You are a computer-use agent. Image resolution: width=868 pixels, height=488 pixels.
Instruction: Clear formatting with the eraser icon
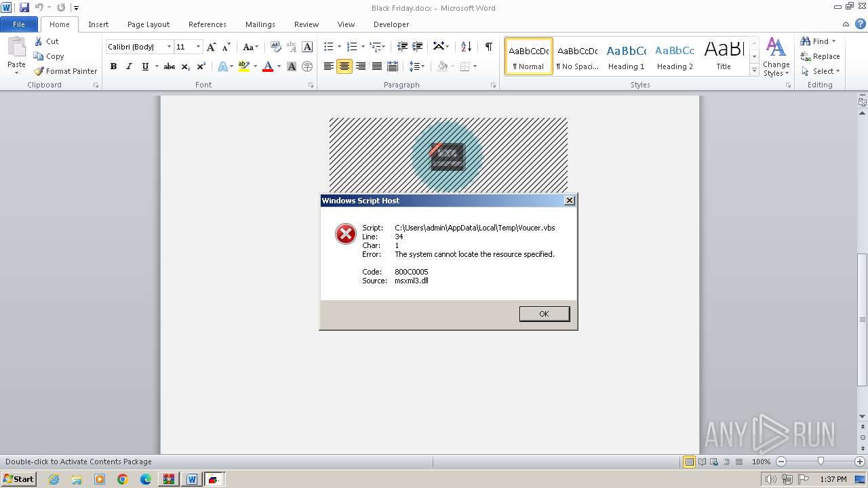pos(275,47)
